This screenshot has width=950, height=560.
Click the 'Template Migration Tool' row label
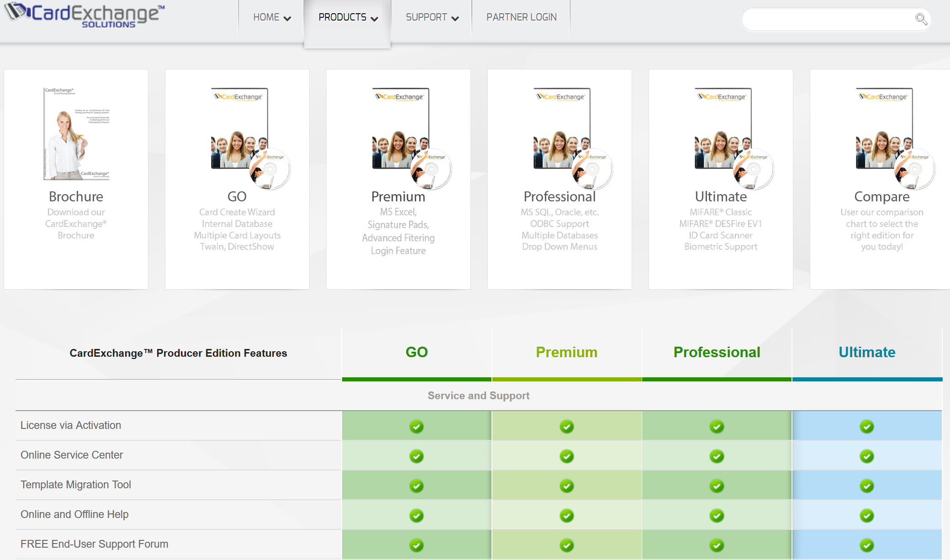[76, 485]
